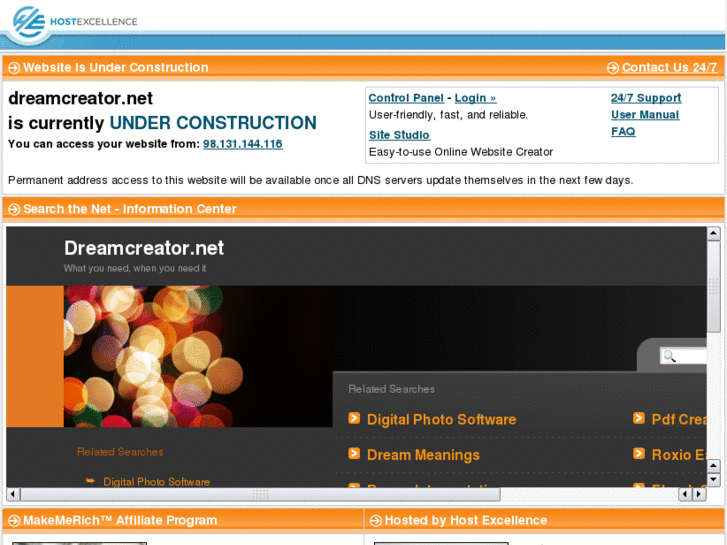The height and width of the screenshot is (545, 727).
Task: Click the dreamcreator.net domain heading
Action: [x=81, y=98]
